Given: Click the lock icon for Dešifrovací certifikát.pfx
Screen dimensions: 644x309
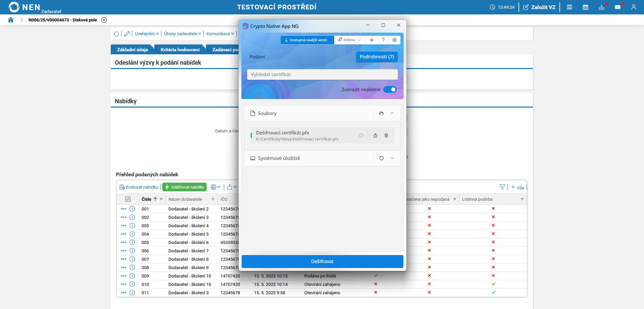Looking at the screenshot, I should pyautogui.click(x=376, y=135).
